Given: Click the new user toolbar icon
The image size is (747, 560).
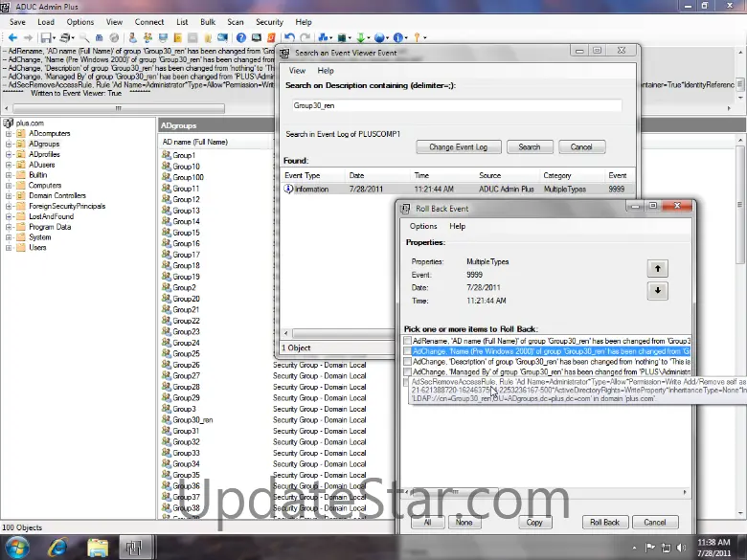Looking at the screenshot, I should [133, 37].
